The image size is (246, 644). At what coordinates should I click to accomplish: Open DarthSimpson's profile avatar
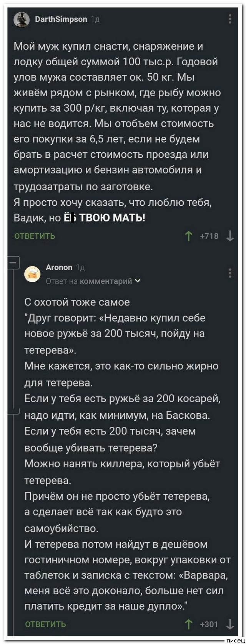point(22,20)
